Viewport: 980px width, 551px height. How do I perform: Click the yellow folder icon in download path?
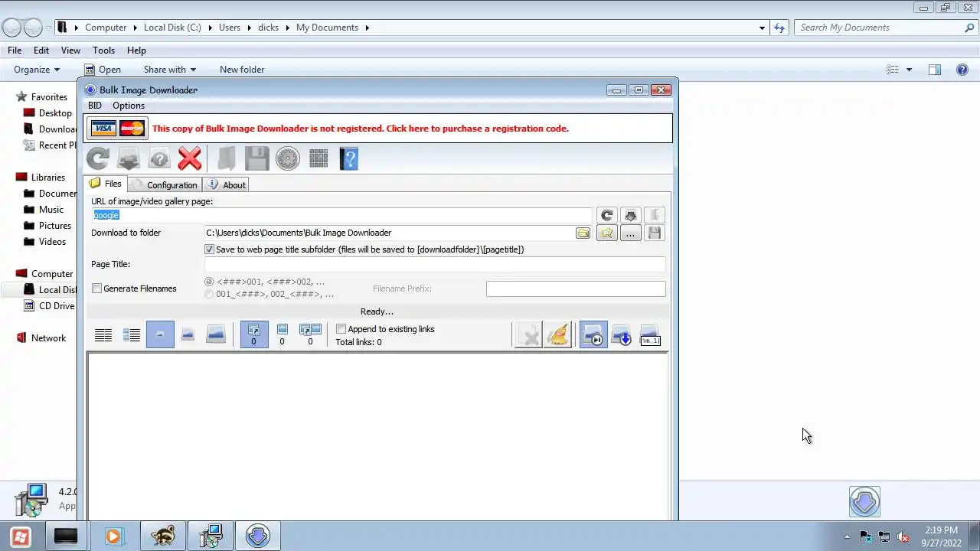click(x=583, y=233)
